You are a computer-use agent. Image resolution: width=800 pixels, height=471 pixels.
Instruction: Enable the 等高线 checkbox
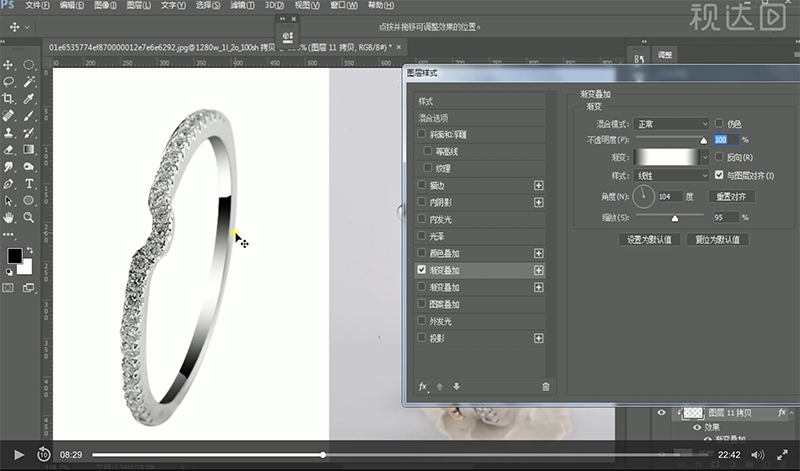[428, 151]
